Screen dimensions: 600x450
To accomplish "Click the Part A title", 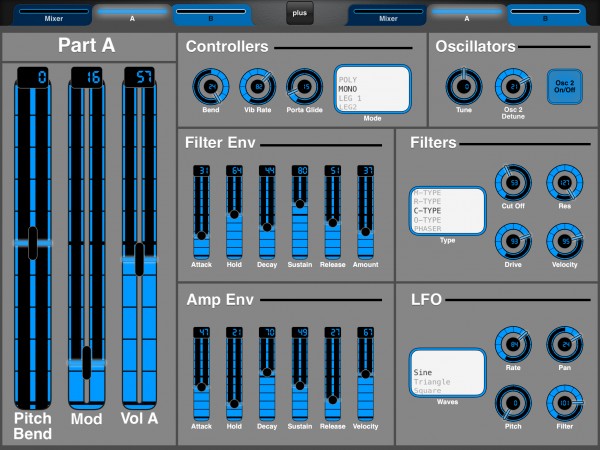I will pos(86,46).
